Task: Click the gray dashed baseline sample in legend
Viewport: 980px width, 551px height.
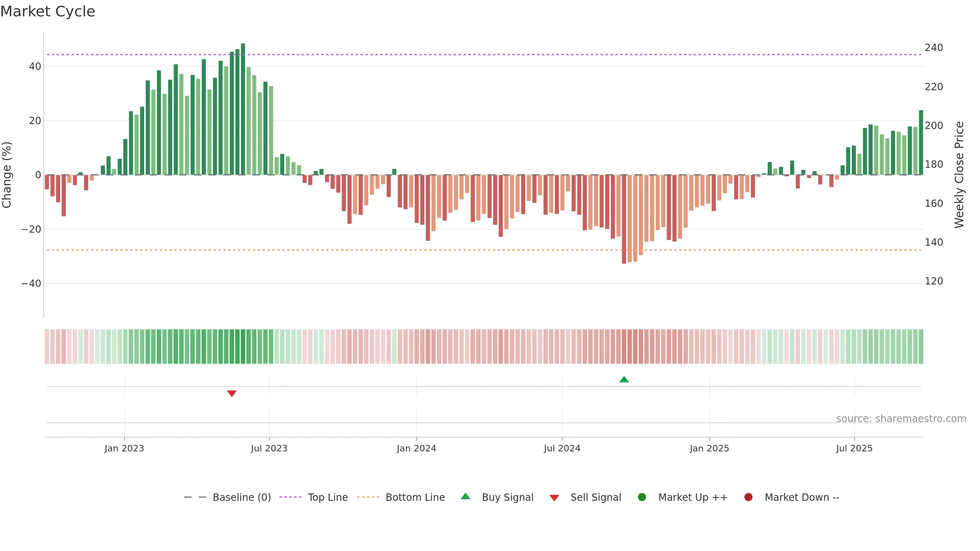Action: (x=195, y=497)
